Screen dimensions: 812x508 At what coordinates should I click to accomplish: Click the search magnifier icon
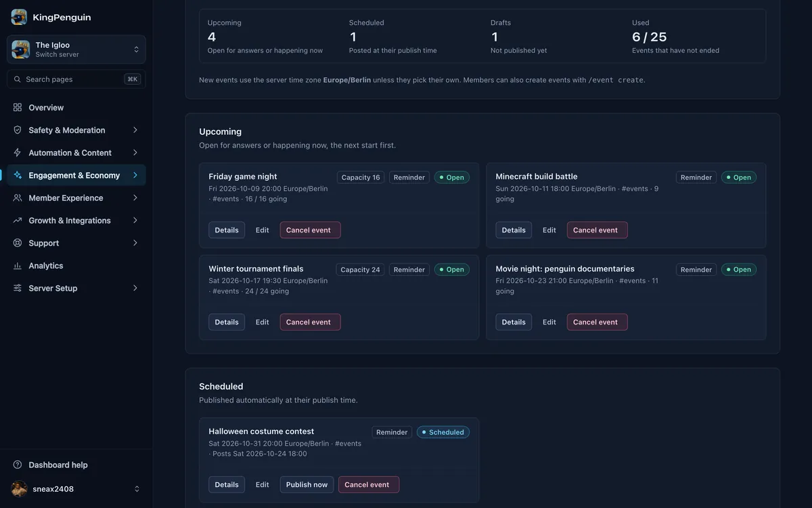[x=17, y=79]
